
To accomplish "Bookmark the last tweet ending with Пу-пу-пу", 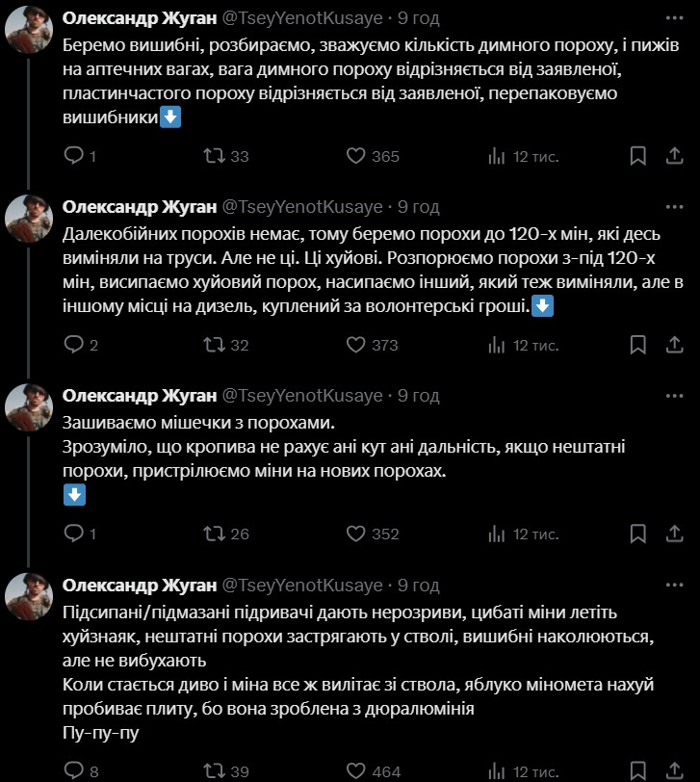I will click(x=637, y=770).
